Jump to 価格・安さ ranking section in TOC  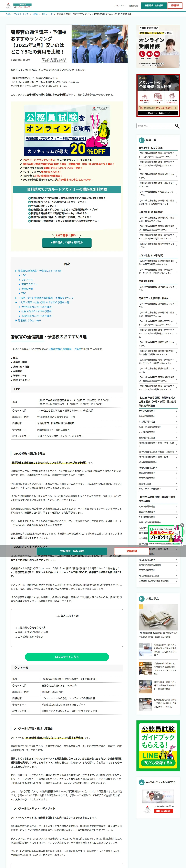pos(46,298)
